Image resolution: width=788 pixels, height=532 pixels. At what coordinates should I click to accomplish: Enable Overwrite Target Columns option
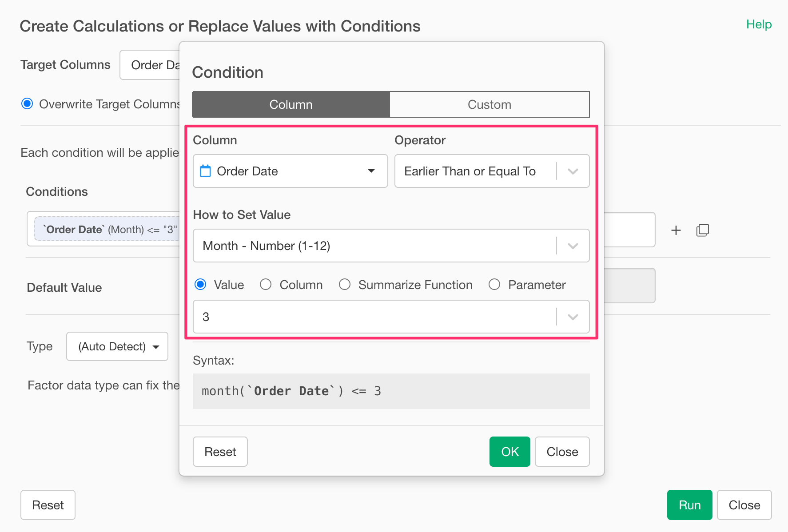28,104
